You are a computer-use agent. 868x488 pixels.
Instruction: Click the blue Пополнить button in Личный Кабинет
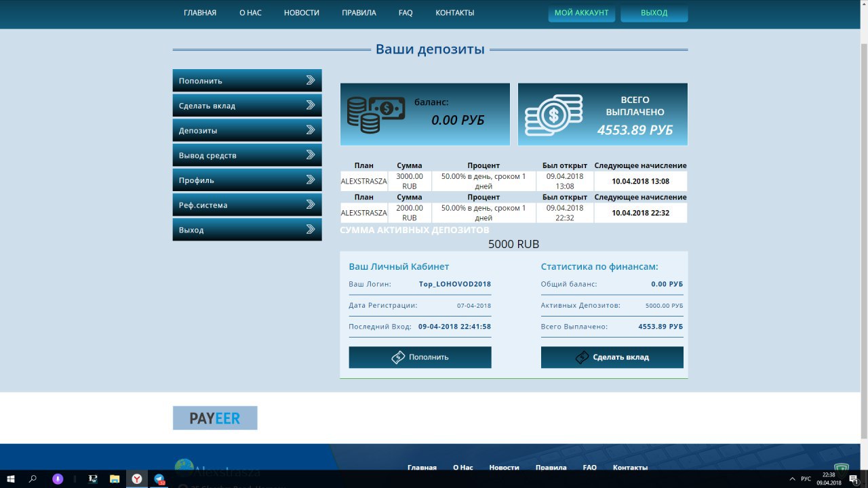tap(420, 357)
